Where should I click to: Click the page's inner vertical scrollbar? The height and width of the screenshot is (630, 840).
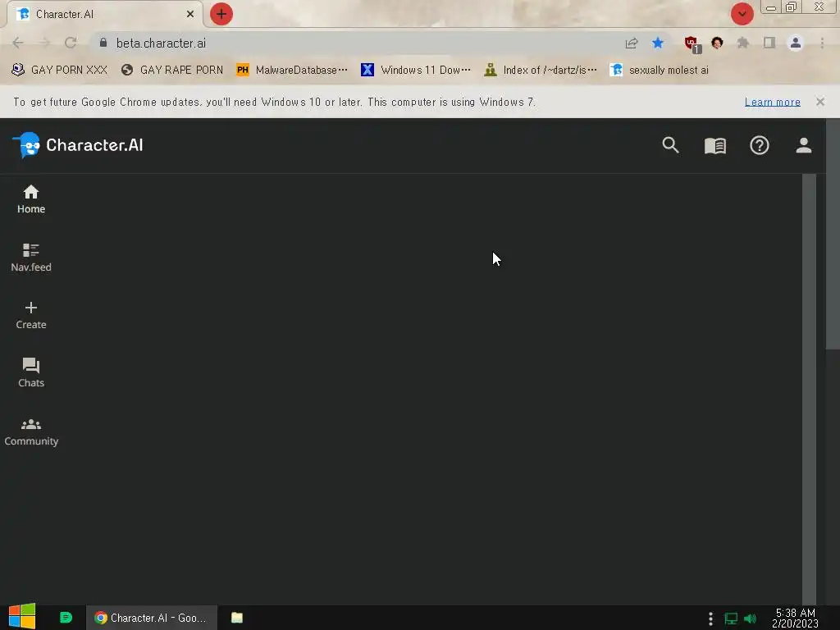[x=809, y=388]
